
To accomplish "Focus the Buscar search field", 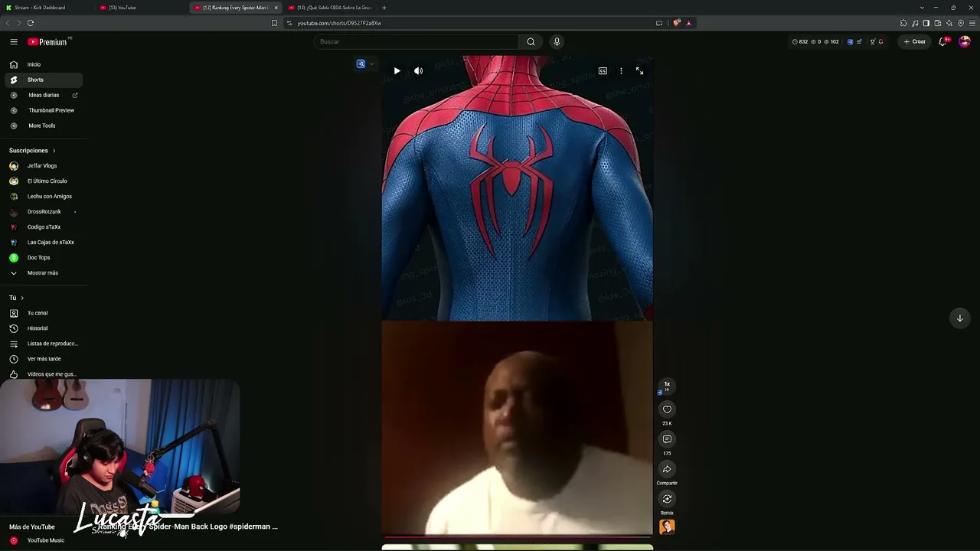I will pyautogui.click(x=416, y=42).
